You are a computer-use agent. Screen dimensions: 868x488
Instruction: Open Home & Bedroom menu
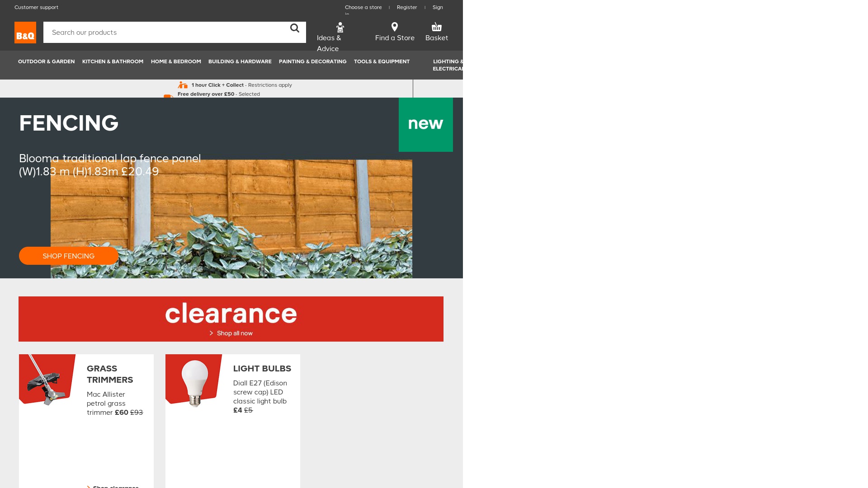pos(176,61)
